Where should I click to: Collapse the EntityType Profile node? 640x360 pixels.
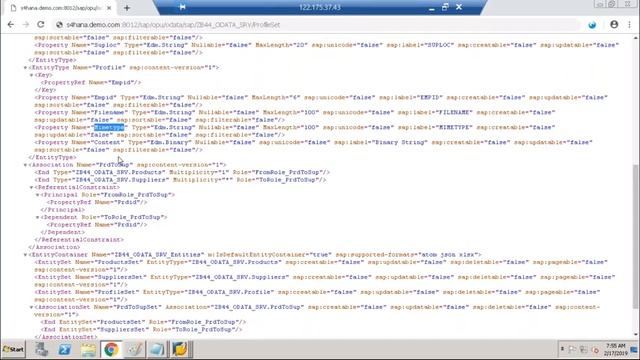[25, 68]
